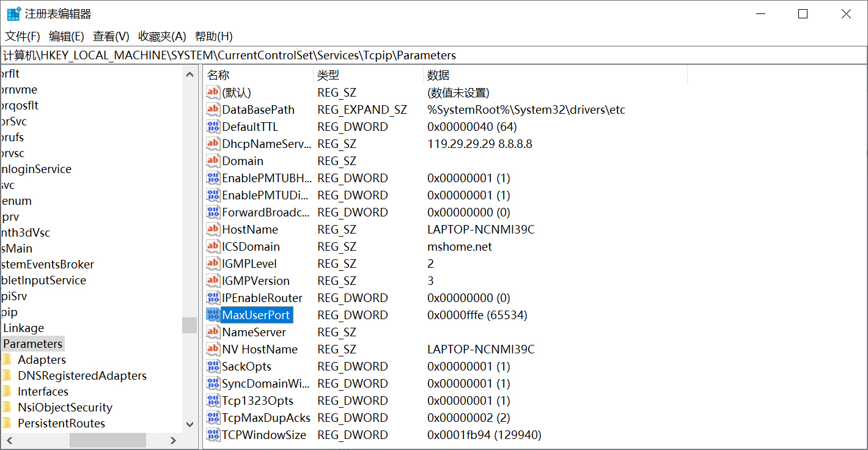Select the TcpMaxDupAcks value name
Viewport: 868px width, 450px height.
(x=266, y=418)
